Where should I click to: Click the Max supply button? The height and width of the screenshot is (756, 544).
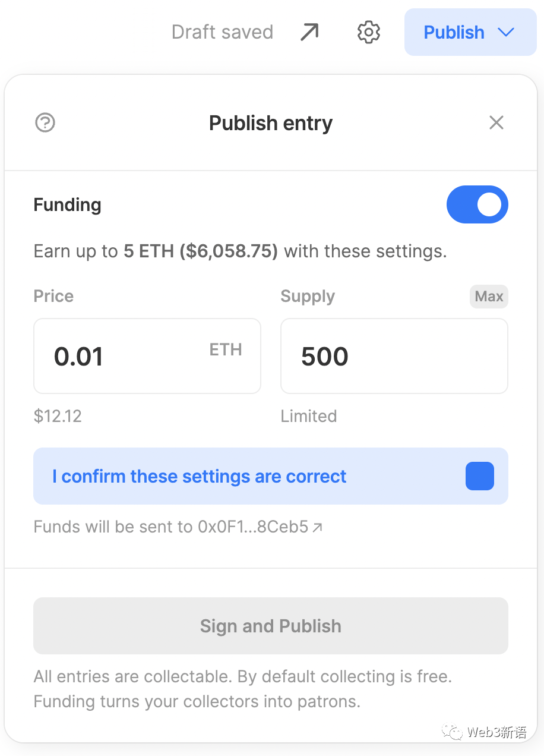(489, 297)
